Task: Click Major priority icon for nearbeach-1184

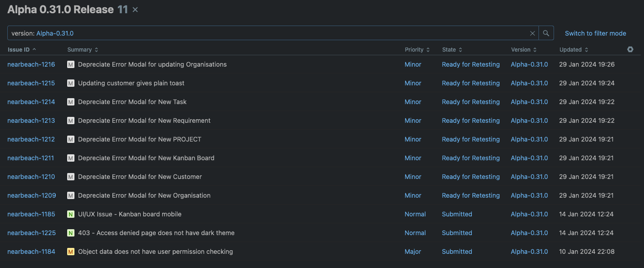Action: point(71,252)
